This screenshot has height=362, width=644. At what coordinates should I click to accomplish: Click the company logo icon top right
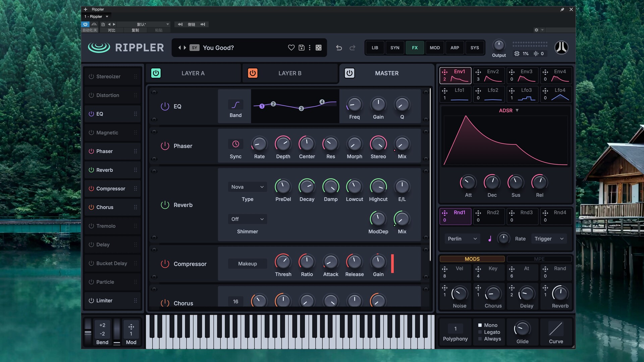[561, 48]
